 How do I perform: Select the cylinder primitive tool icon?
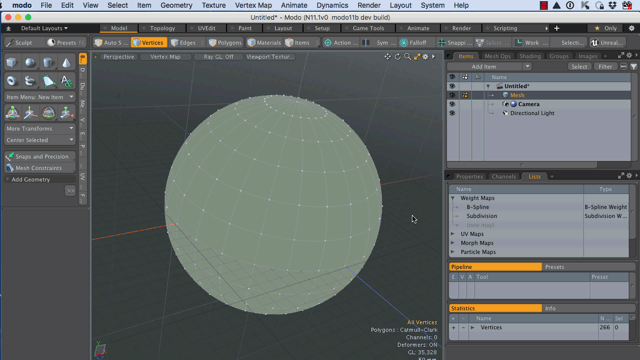[x=48, y=62]
